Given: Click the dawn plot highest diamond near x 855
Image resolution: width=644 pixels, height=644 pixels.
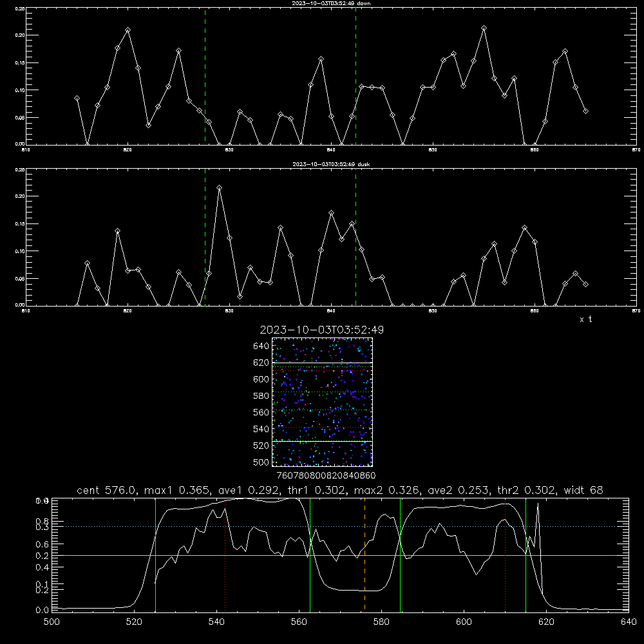Looking at the screenshot, I should tap(484, 28).
